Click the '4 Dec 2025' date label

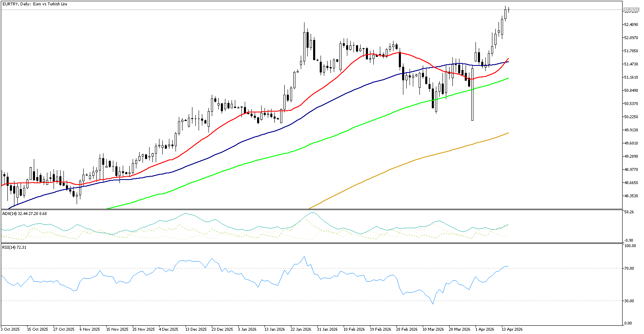[169, 329]
